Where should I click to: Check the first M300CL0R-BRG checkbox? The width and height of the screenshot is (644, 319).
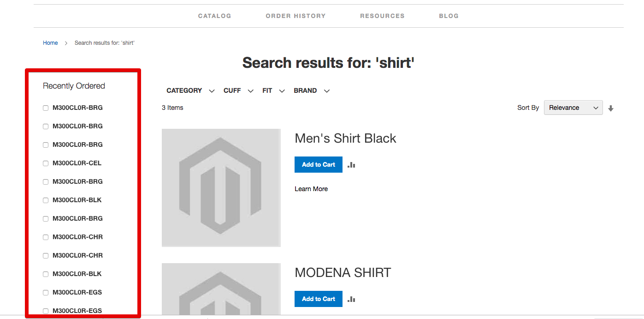pyautogui.click(x=46, y=108)
